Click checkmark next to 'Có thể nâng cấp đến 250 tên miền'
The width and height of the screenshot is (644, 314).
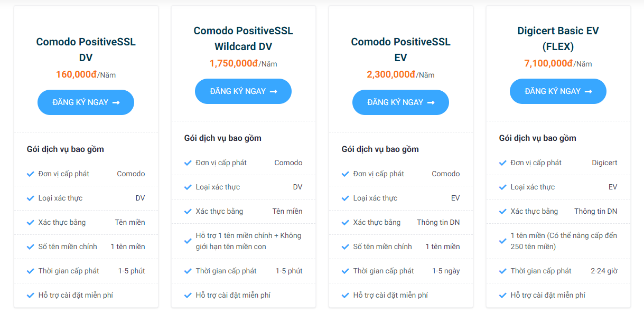503,241
